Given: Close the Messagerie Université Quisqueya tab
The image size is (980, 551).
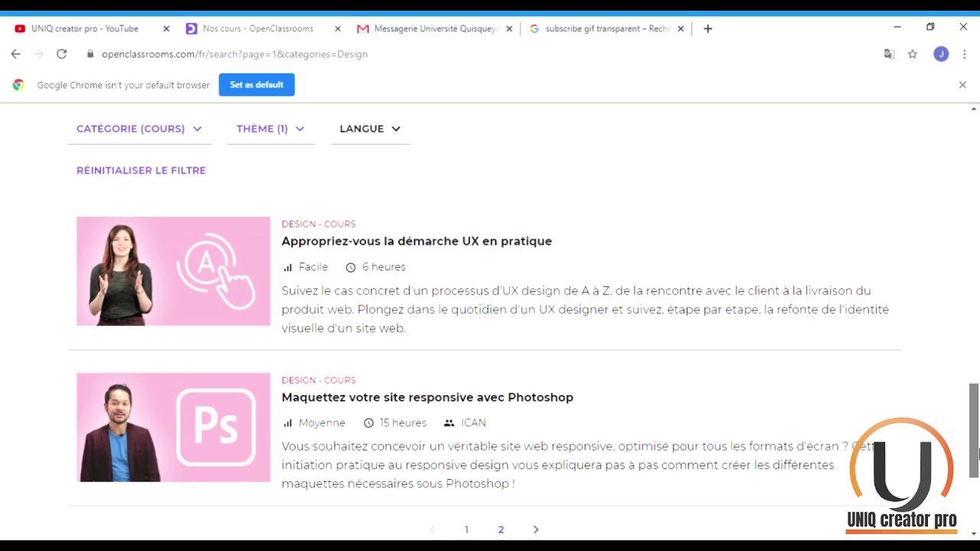Looking at the screenshot, I should tap(509, 29).
